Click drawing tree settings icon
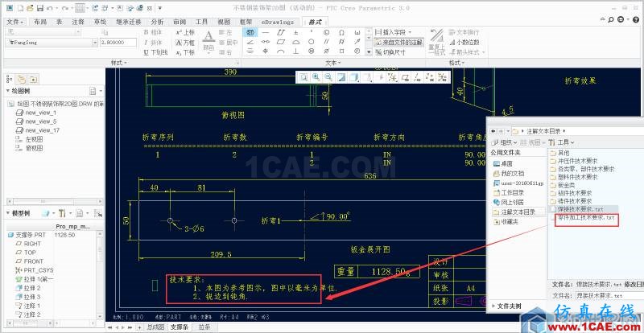 tap(93, 91)
